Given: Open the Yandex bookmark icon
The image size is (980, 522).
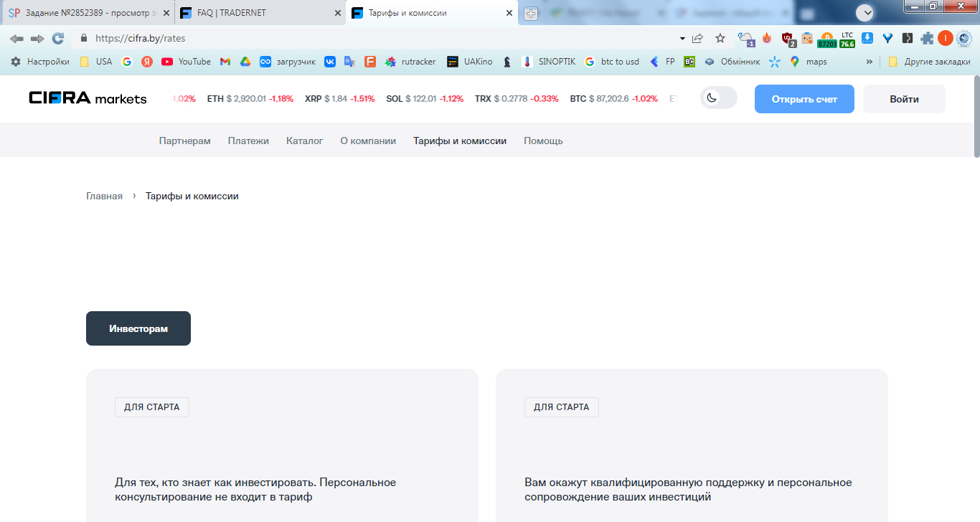Looking at the screenshot, I should click(x=147, y=62).
